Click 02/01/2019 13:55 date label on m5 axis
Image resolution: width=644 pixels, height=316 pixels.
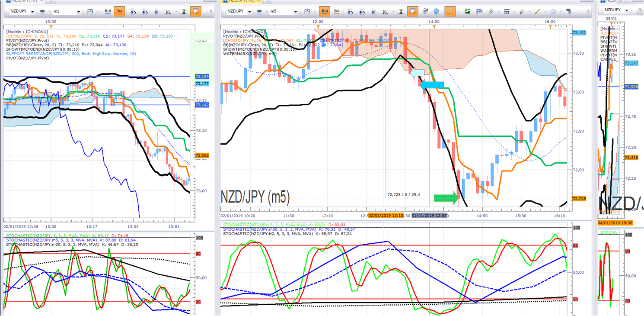(x=429, y=215)
